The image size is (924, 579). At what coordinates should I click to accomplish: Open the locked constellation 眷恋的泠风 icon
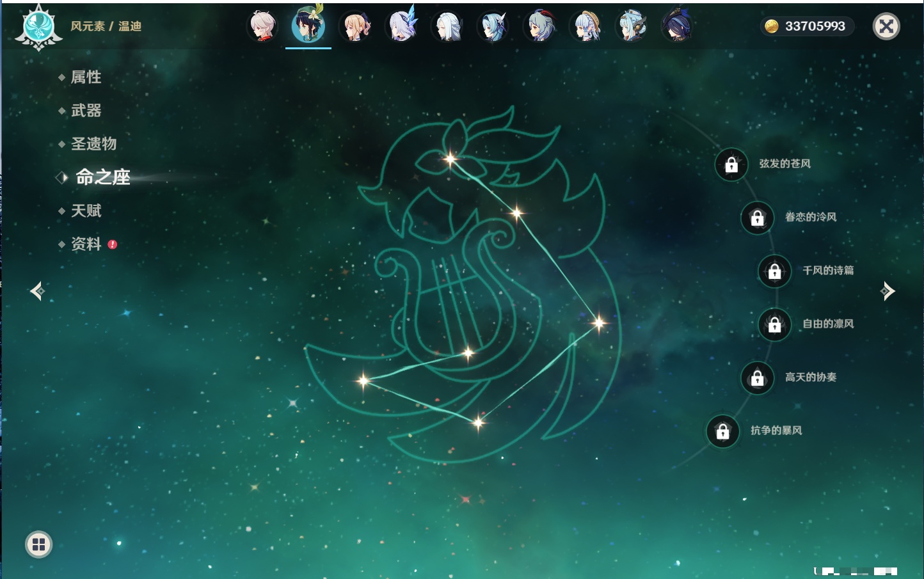coord(757,218)
